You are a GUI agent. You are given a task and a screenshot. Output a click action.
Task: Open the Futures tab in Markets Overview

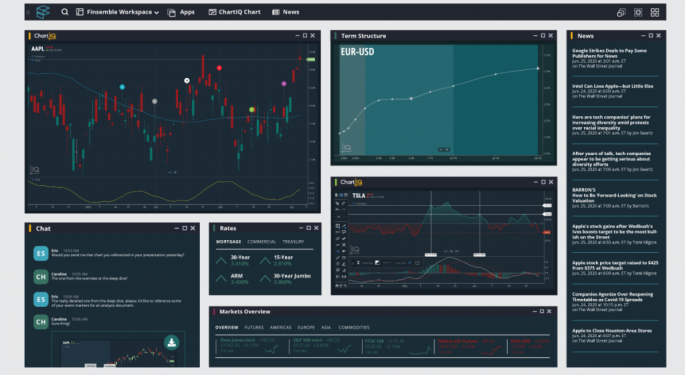click(254, 327)
